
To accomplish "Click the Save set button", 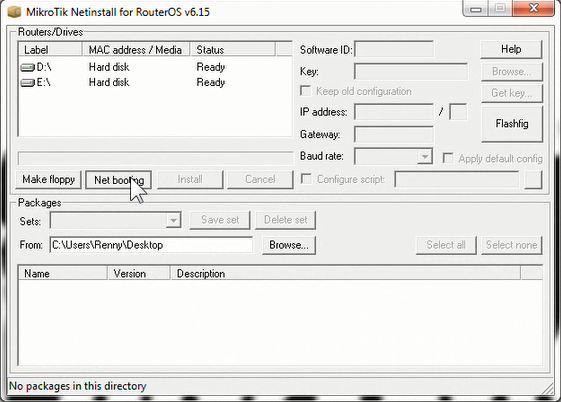I will tap(220, 220).
